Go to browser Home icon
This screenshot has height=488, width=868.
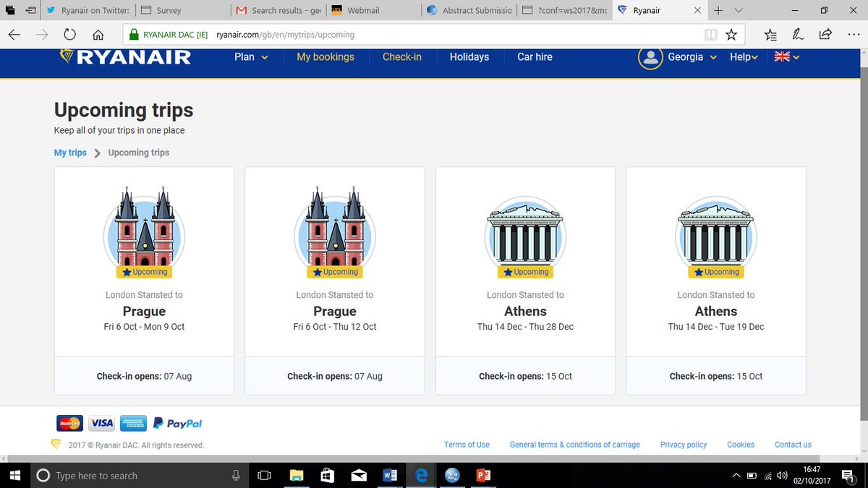[98, 35]
